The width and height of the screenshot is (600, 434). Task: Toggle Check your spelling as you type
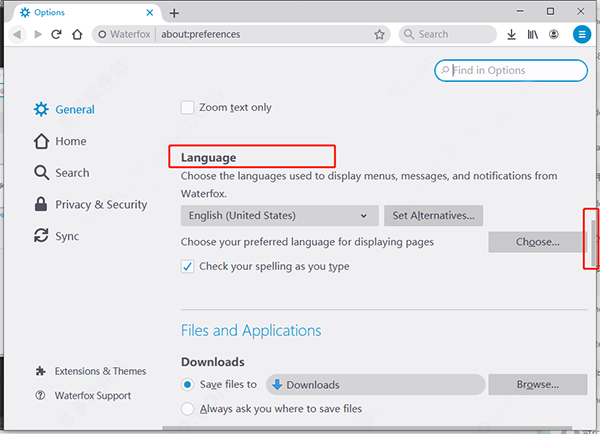pyautogui.click(x=188, y=267)
